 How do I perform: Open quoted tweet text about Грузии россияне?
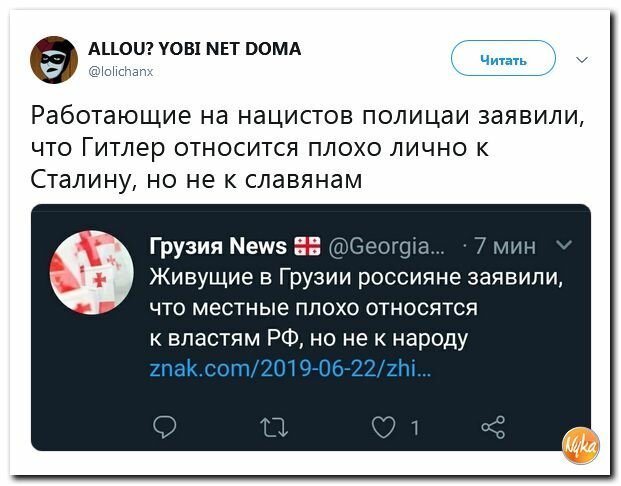(x=356, y=307)
